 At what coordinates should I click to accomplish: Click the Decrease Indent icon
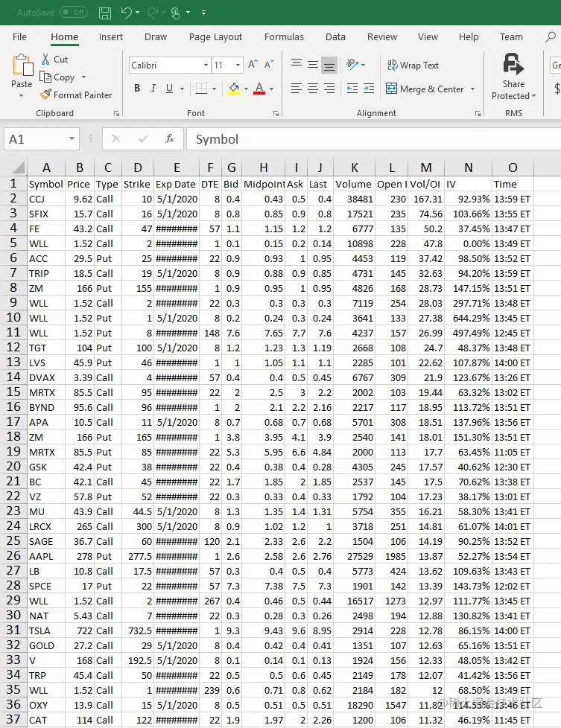click(x=352, y=89)
